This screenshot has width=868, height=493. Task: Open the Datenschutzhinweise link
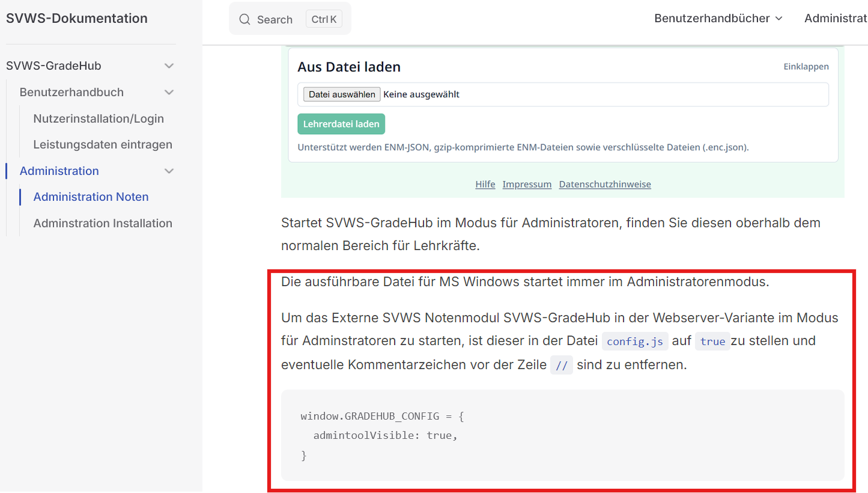tap(605, 184)
